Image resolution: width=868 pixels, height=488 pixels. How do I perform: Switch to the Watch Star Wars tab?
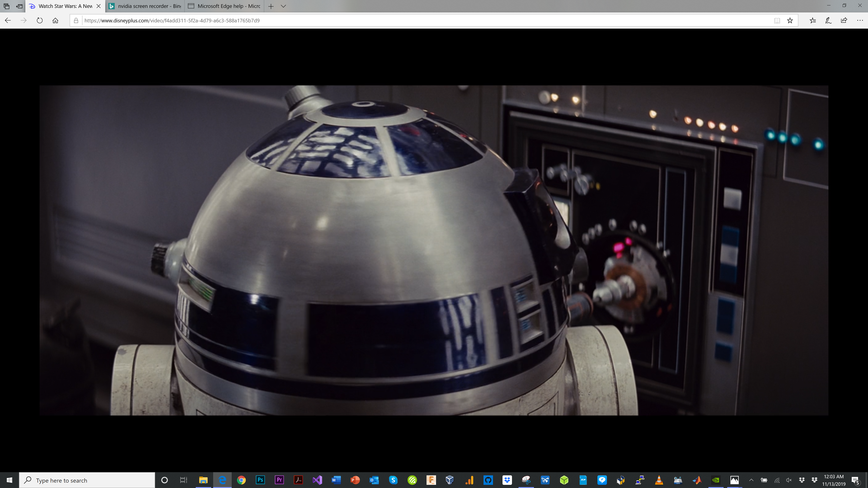pos(65,6)
